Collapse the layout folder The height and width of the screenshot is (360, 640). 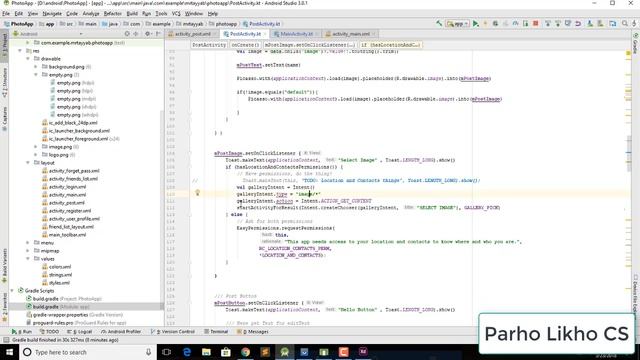[x=28, y=163]
